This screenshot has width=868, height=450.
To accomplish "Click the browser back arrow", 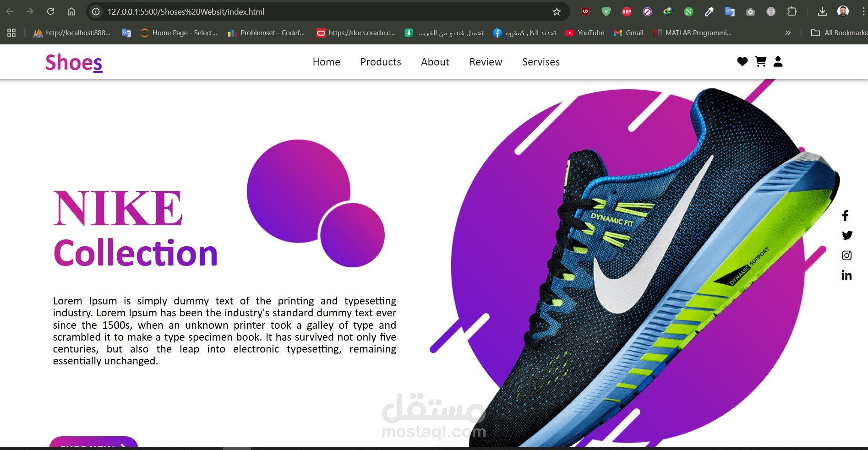I will (x=10, y=11).
